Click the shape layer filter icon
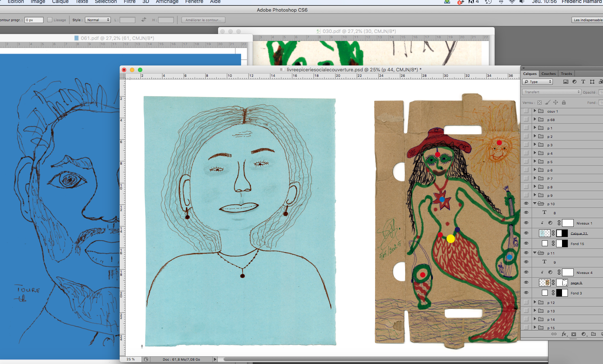 click(x=592, y=82)
